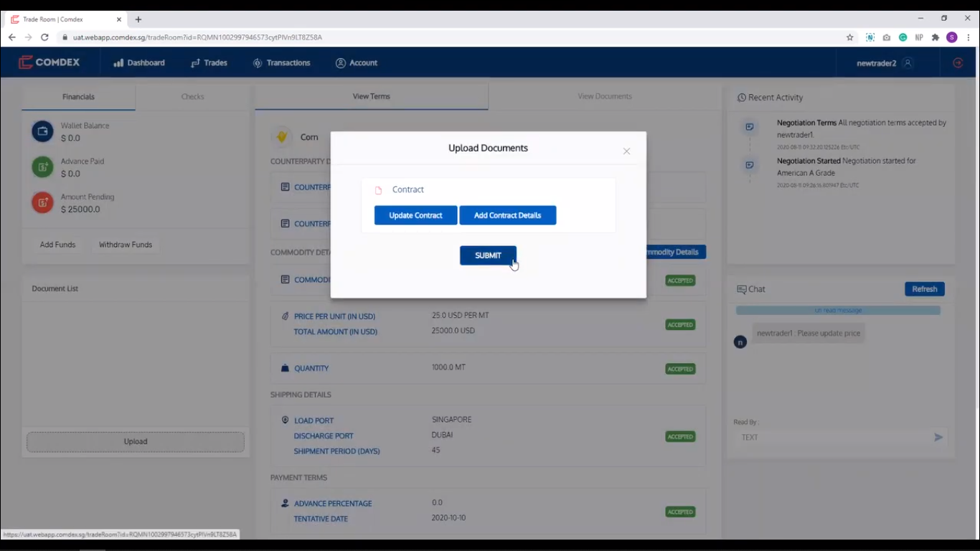The width and height of the screenshot is (980, 551).
Task: Click the Price Per Unit icon
Action: 285,316
